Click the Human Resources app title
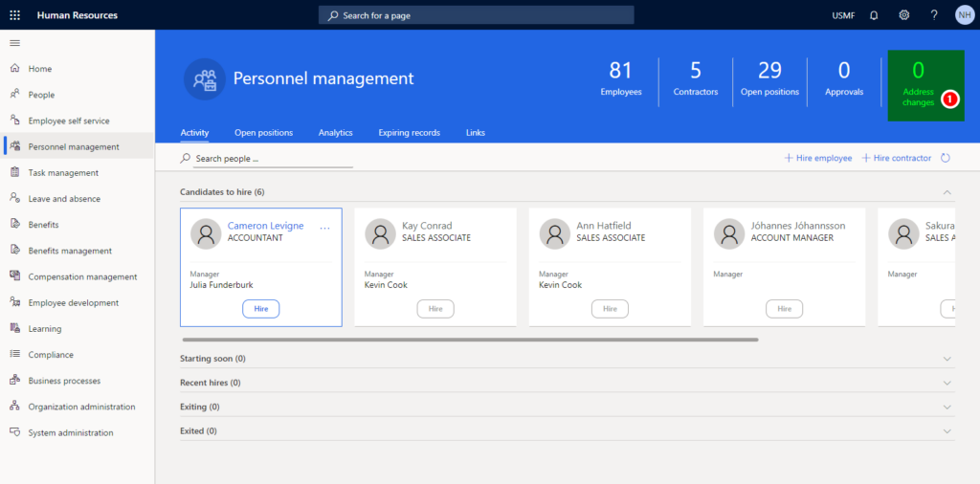This screenshot has width=980, height=484. point(77,15)
